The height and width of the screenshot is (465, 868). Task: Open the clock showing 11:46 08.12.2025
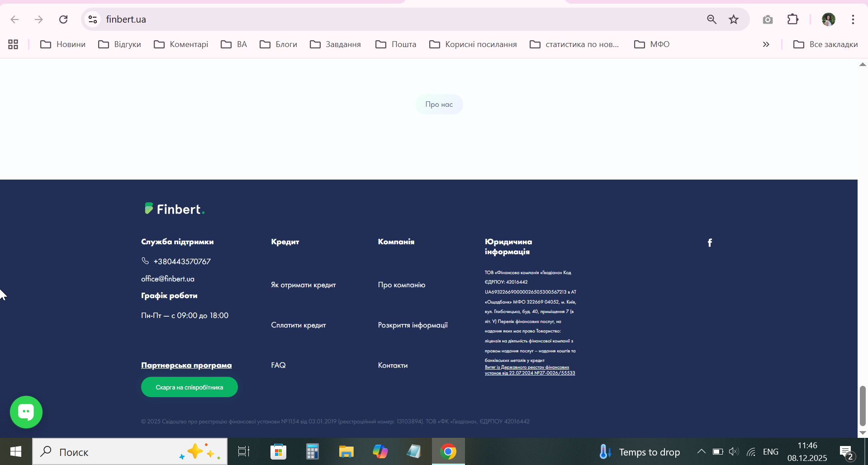coord(807,451)
